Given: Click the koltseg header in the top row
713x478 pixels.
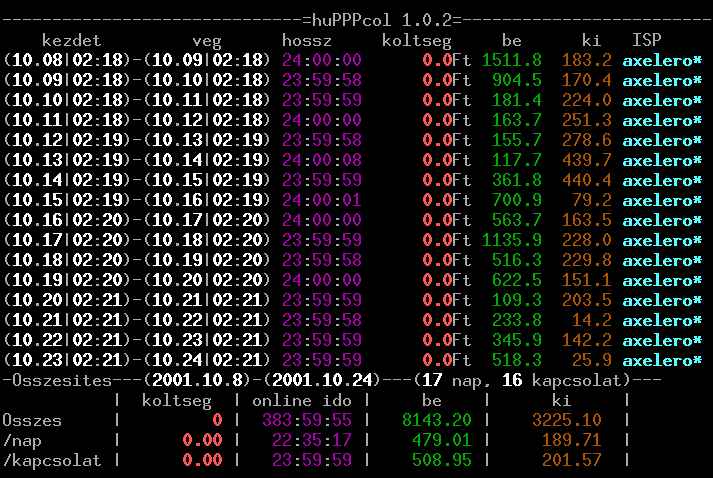Looking at the screenshot, I should click(417, 40).
